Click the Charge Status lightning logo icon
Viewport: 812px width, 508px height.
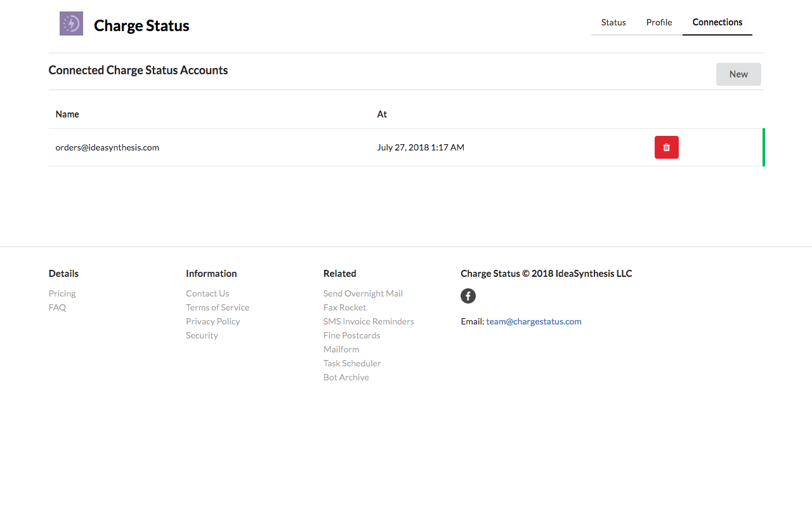tap(71, 23)
